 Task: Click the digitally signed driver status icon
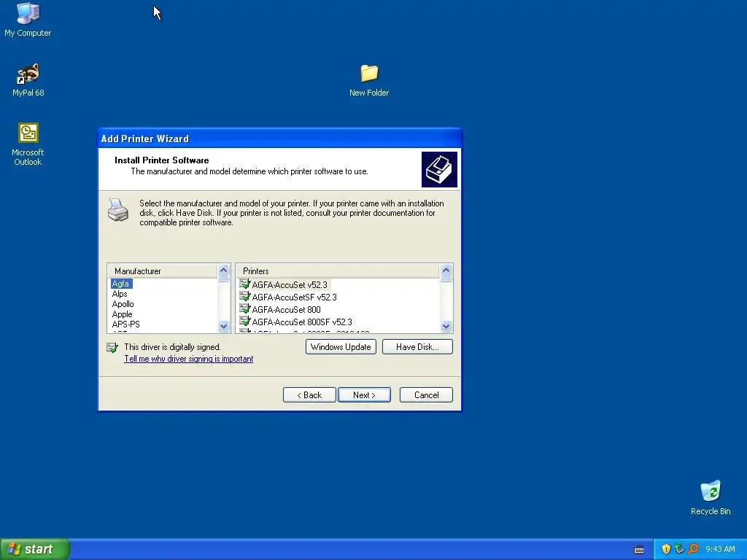point(112,348)
